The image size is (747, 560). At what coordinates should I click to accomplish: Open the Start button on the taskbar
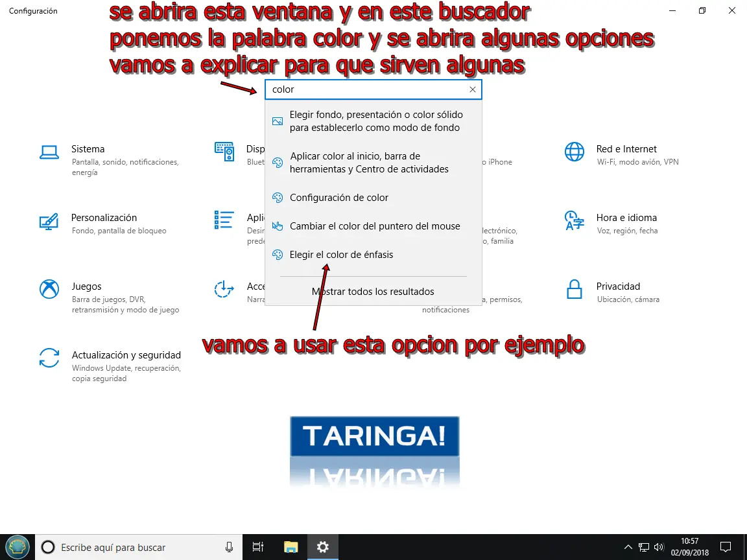click(17, 546)
